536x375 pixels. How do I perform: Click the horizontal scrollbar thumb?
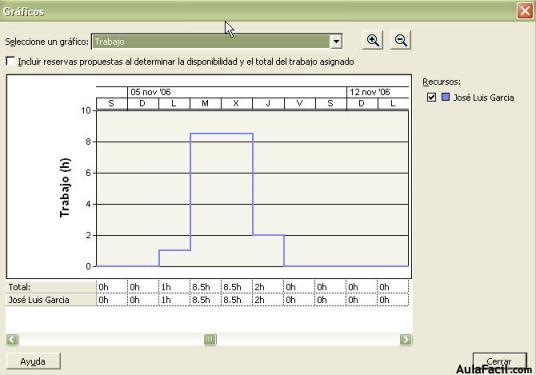[x=210, y=339]
